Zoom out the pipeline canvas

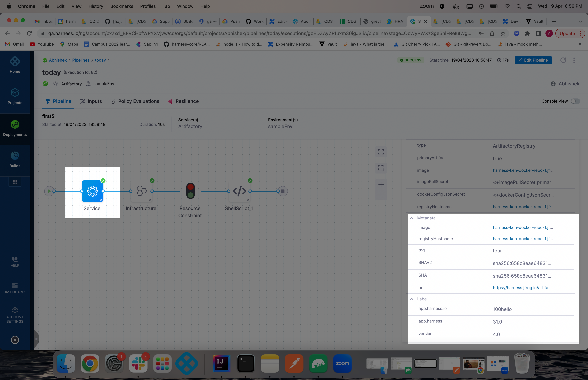point(381,195)
